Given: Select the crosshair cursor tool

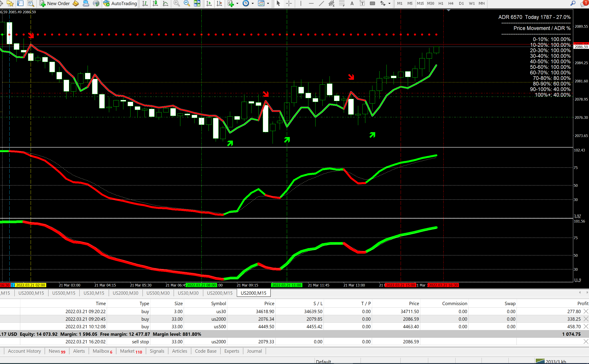Looking at the screenshot, I should [289, 3].
